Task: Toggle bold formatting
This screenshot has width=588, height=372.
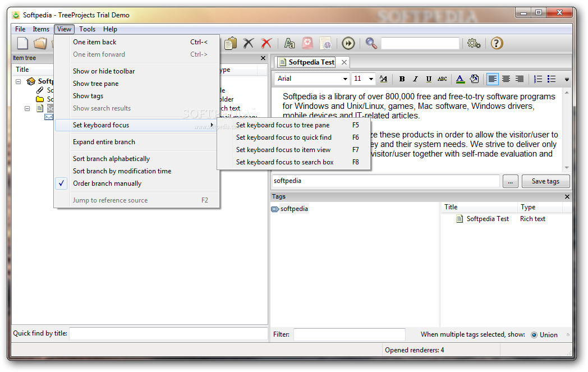Action: (x=402, y=79)
